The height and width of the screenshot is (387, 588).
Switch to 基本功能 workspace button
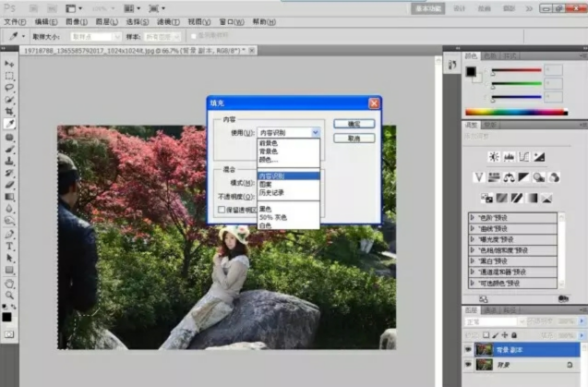(x=428, y=8)
